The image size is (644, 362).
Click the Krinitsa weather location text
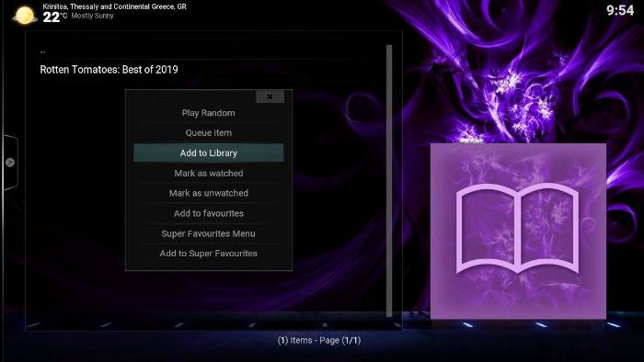(x=115, y=6)
